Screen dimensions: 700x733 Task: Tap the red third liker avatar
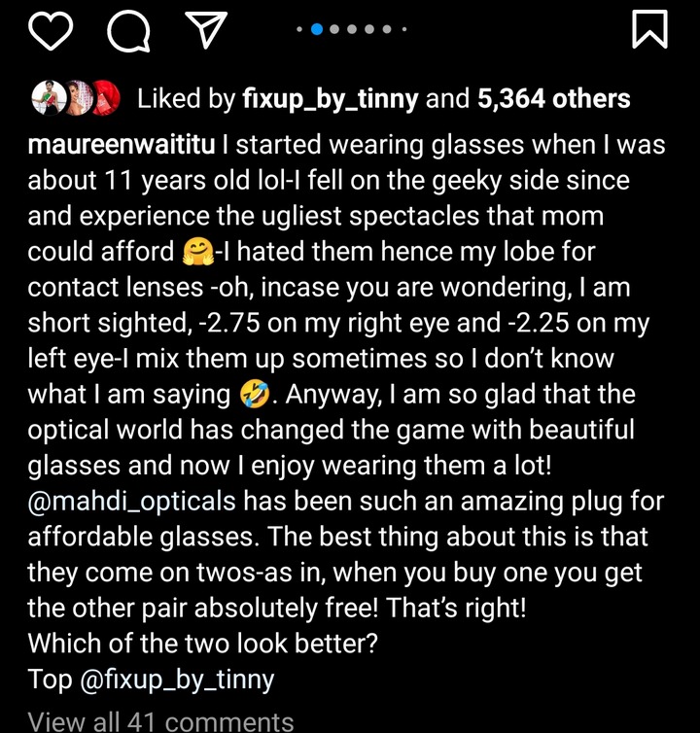[107, 98]
